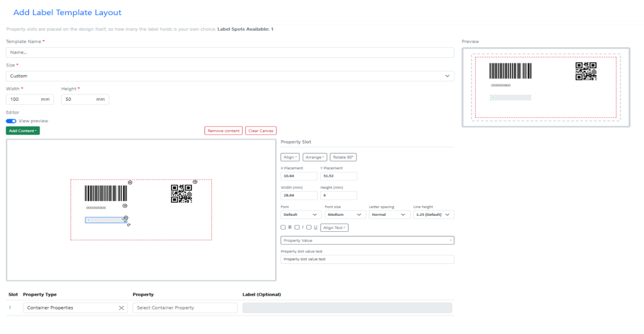This screenshot has width=644, height=334.
Task: Open the Property Value dropdown
Action: coord(367,240)
